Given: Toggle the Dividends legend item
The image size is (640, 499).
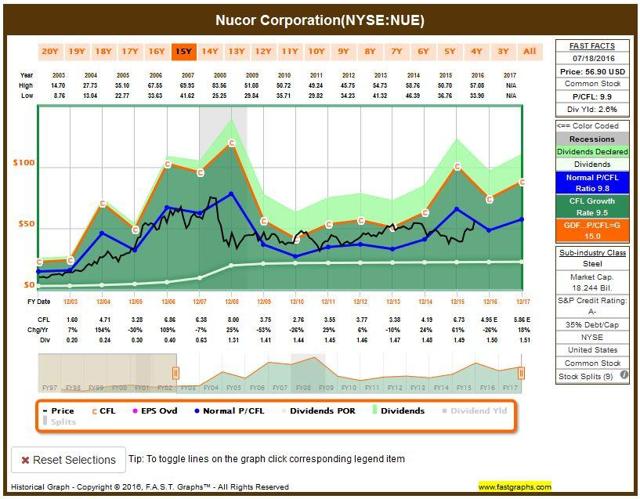Looking at the screenshot, I should pyautogui.click(x=398, y=411).
